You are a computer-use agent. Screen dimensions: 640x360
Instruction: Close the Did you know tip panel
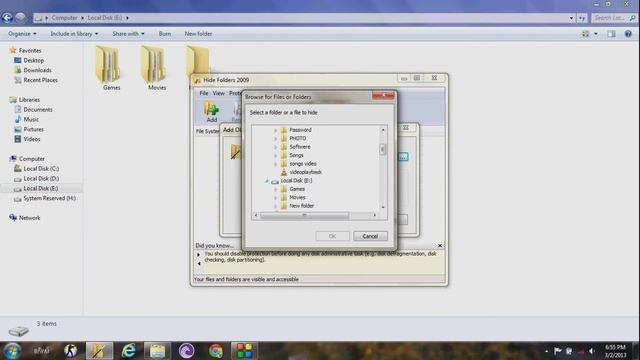[440, 245]
